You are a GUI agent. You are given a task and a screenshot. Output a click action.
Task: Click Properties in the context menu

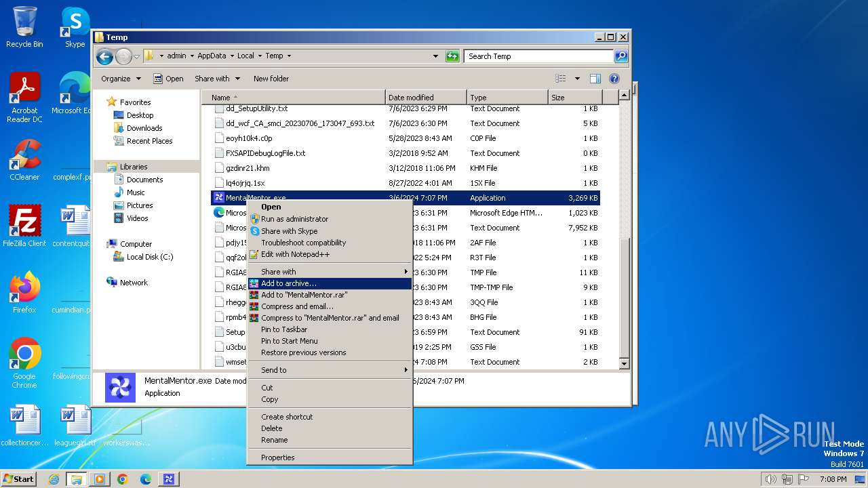(278, 457)
